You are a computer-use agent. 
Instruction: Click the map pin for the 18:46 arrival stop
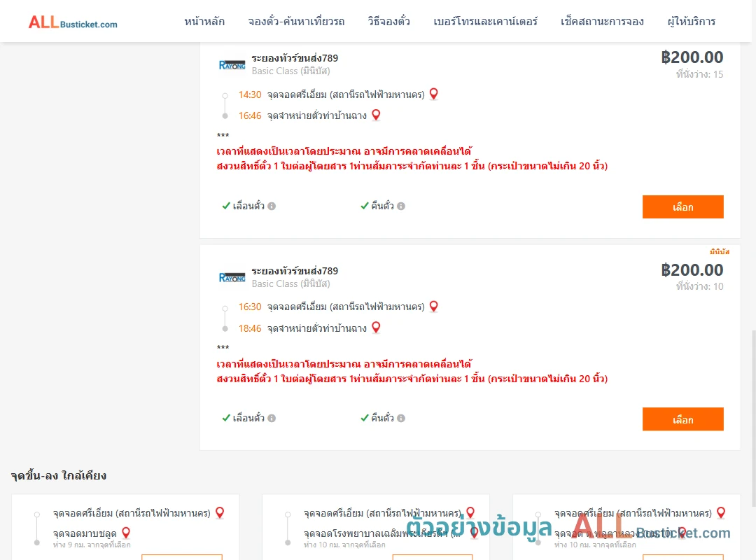376,328
